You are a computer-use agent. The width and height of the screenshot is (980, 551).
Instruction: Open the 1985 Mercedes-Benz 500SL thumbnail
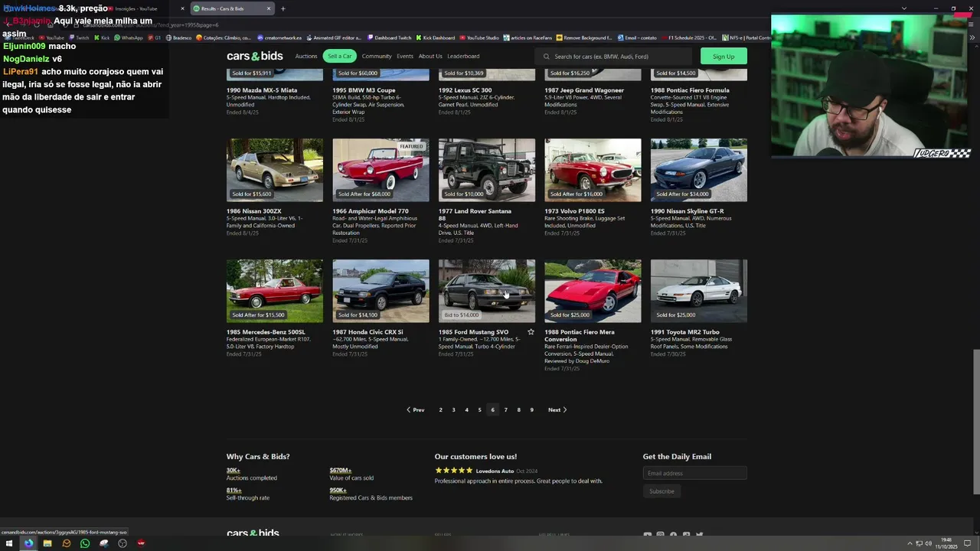pyautogui.click(x=275, y=291)
